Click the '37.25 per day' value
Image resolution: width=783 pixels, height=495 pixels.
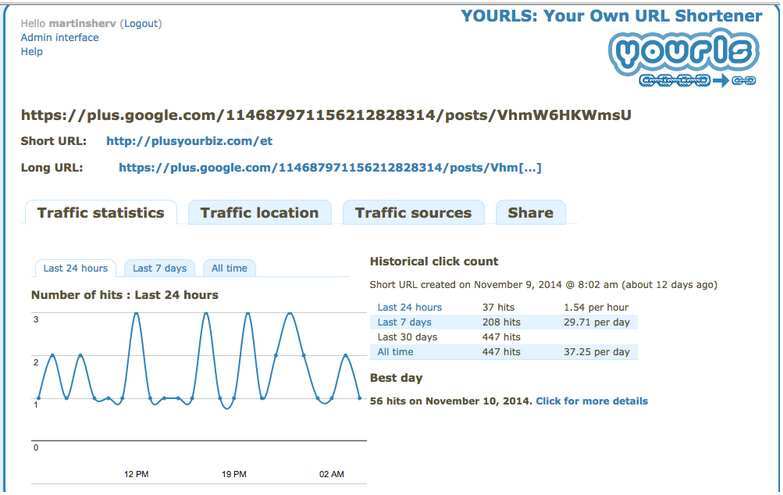[x=596, y=352]
